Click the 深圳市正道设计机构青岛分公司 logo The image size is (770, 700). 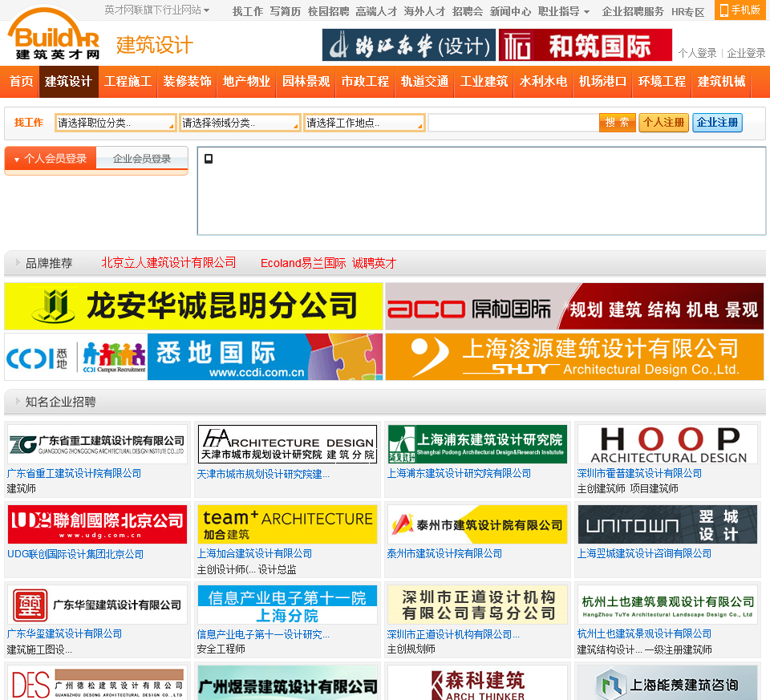pos(477,605)
